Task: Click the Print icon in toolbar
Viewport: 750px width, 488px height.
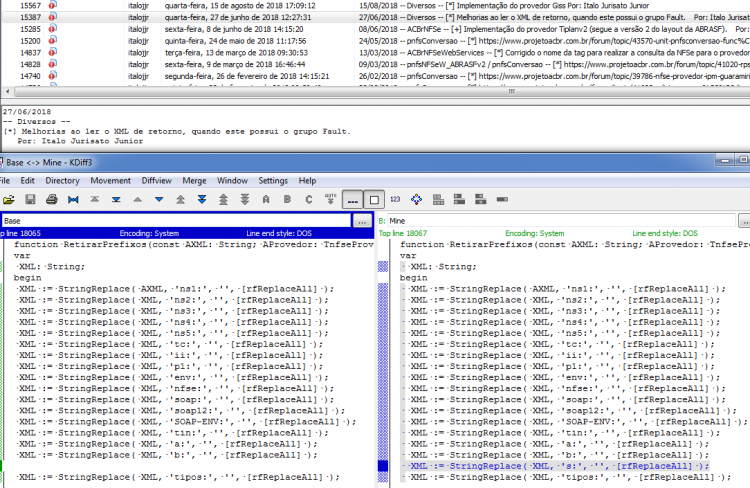Action: coord(52,200)
